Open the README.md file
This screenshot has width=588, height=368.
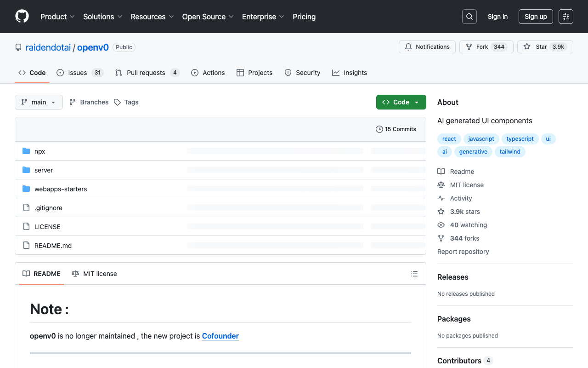click(x=53, y=246)
